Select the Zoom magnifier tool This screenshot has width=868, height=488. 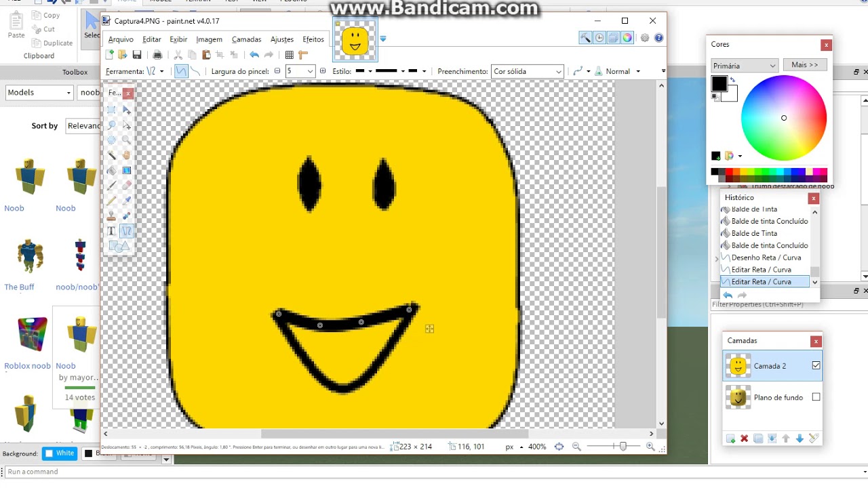click(127, 140)
